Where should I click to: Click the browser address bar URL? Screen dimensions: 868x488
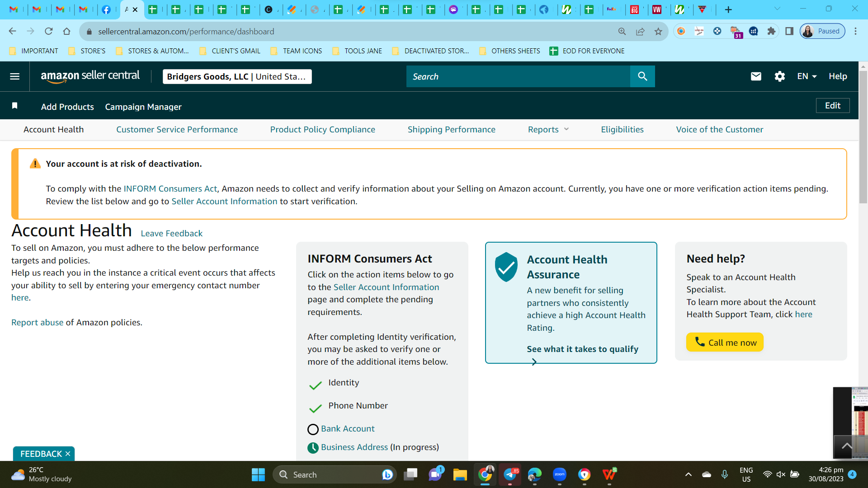click(x=186, y=32)
